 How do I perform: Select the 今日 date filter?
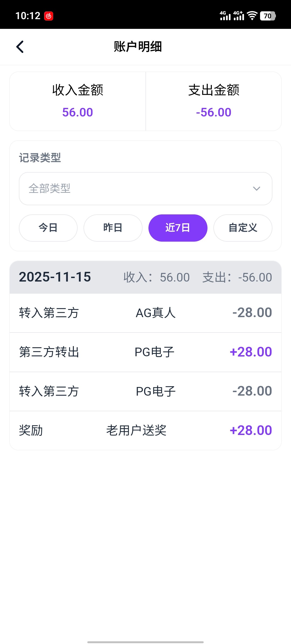click(x=48, y=228)
